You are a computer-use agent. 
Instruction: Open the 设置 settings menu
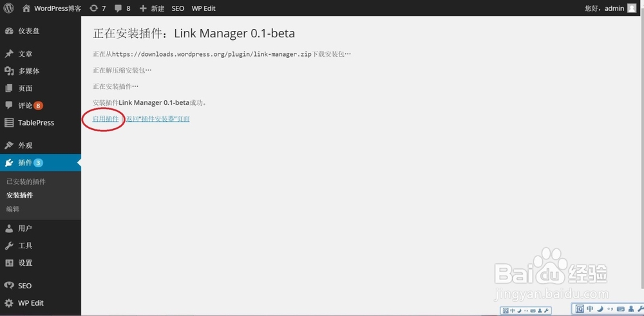click(x=25, y=263)
